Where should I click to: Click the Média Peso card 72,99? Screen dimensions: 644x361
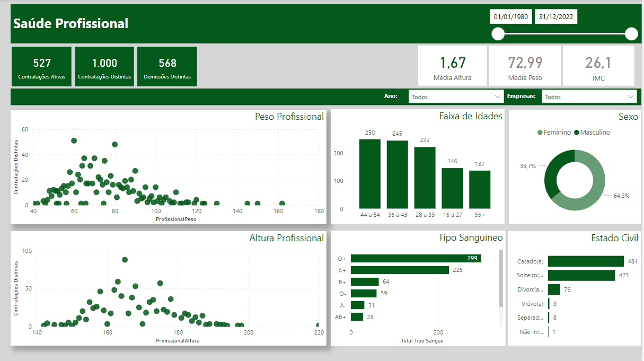coord(525,66)
